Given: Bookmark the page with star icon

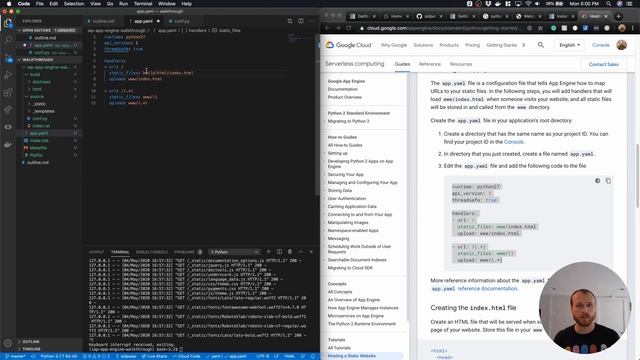Looking at the screenshot, I should click(540, 28).
